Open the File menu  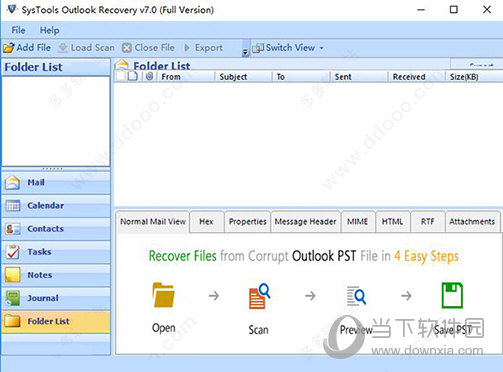[x=18, y=30]
